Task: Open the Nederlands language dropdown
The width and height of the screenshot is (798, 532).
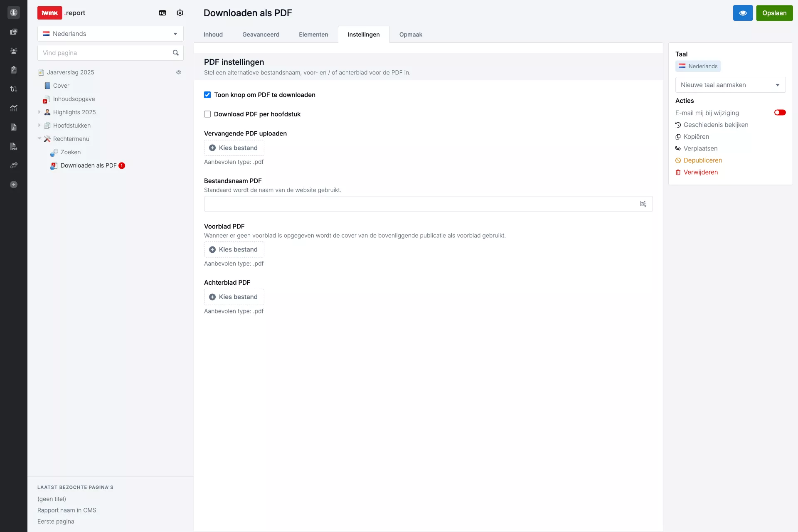Action: pos(111,34)
